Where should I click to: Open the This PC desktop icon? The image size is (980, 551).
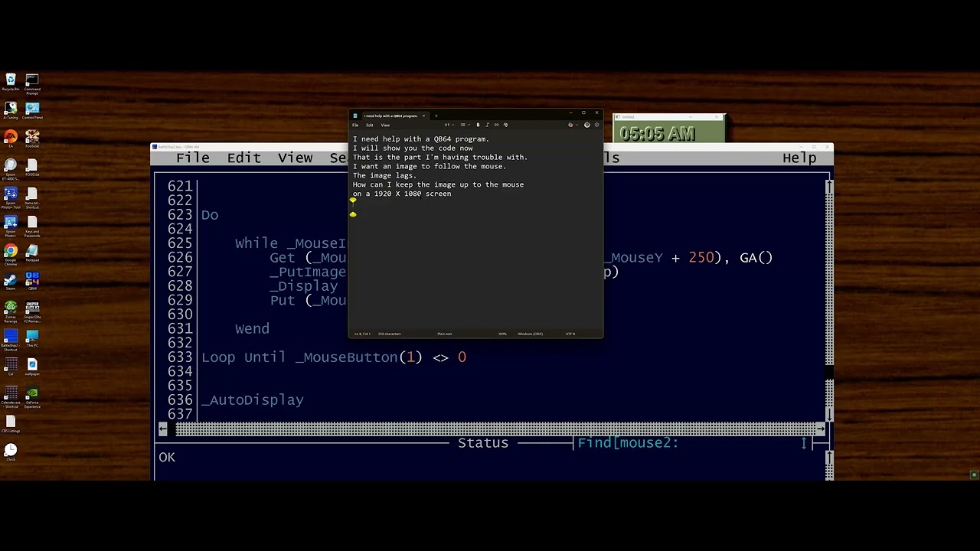(x=32, y=338)
